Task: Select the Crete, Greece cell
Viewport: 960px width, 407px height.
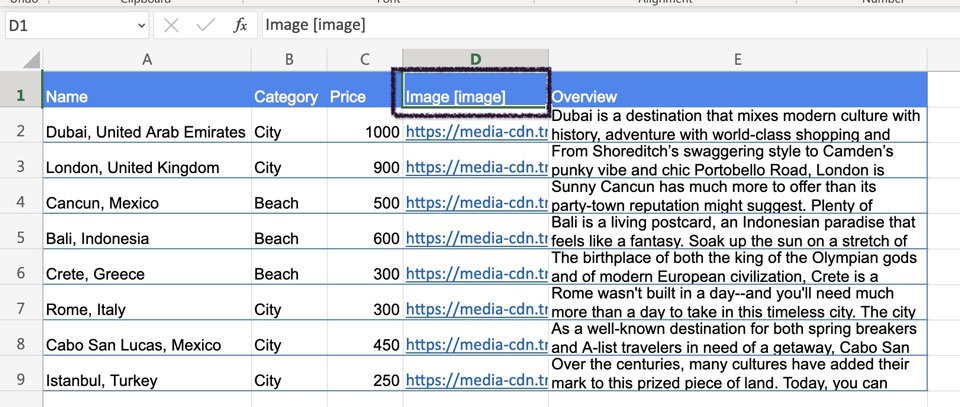Action: coord(147,267)
